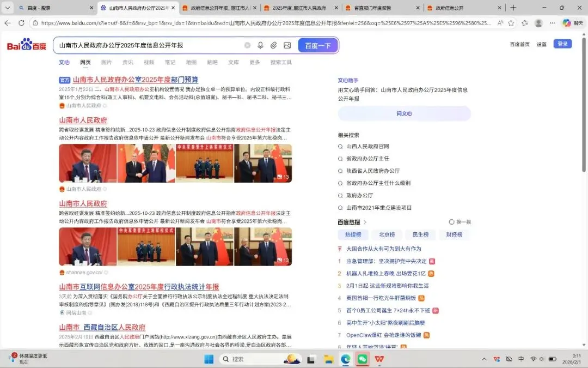
Task: Open a new browser tab
Action: pos(513,8)
